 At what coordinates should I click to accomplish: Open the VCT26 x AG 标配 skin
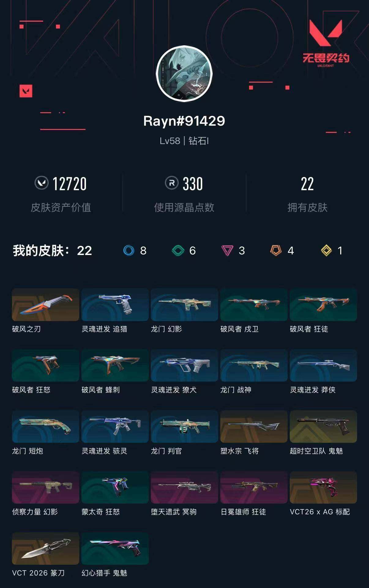[323, 487]
